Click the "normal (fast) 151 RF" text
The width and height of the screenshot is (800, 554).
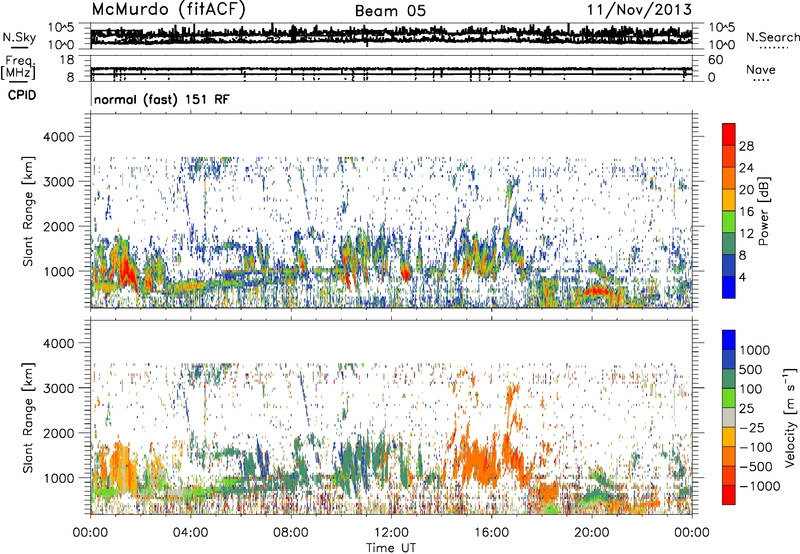[162, 99]
